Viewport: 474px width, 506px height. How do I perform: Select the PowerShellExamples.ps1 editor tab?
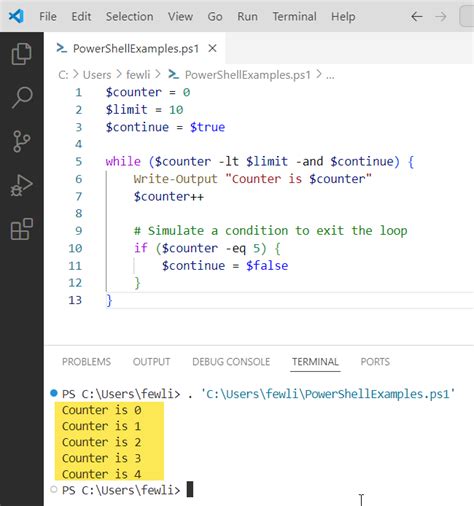pyautogui.click(x=136, y=49)
